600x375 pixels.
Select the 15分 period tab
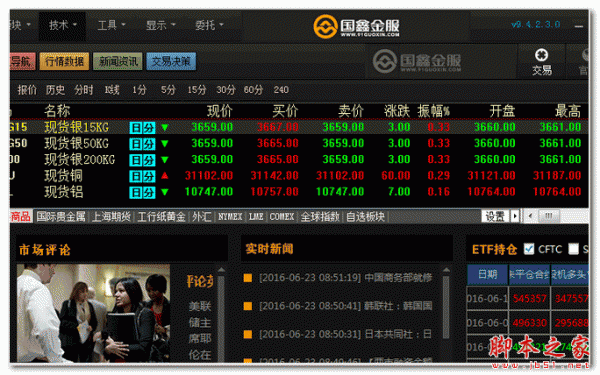pos(197,90)
